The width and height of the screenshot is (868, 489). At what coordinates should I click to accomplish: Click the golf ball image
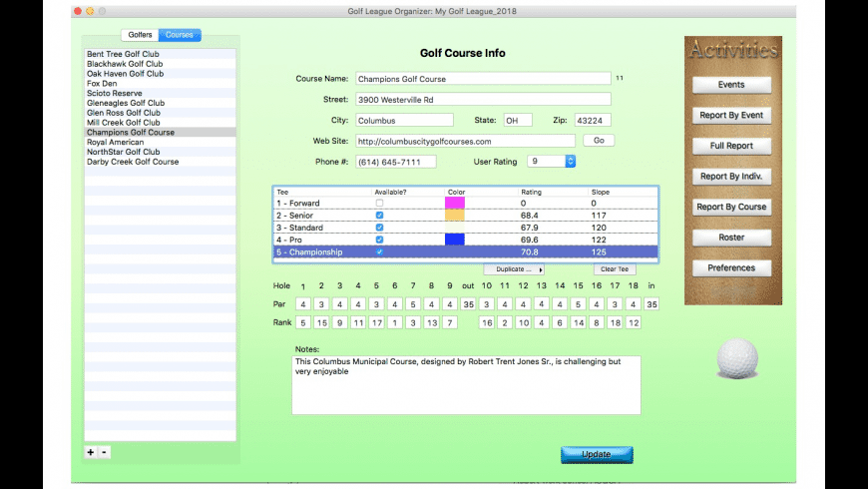point(737,358)
